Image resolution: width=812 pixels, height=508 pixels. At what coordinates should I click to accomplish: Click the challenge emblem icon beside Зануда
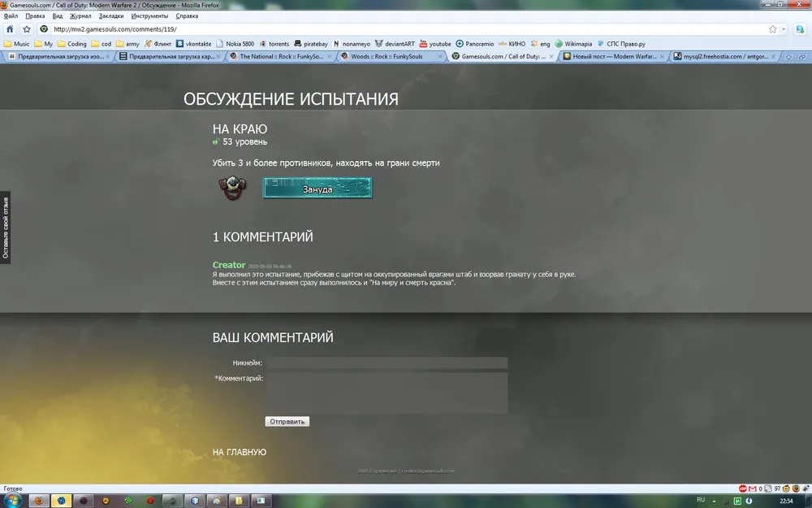[x=232, y=188]
